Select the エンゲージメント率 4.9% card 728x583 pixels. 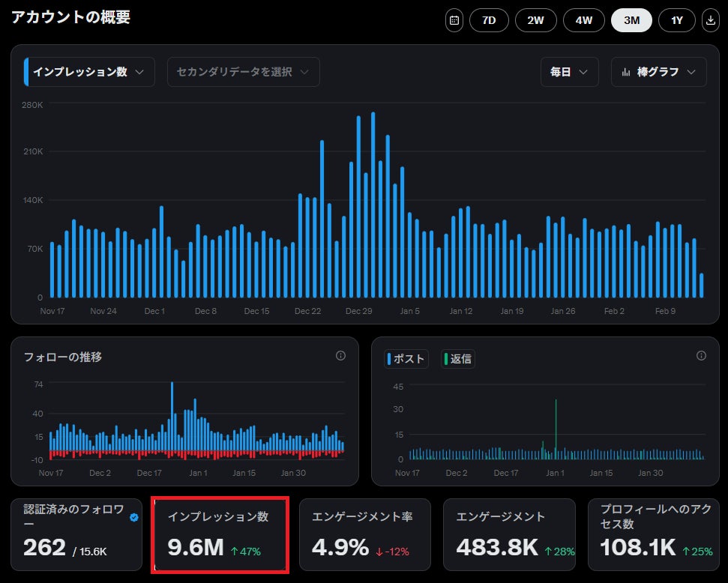[x=363, y=534]
